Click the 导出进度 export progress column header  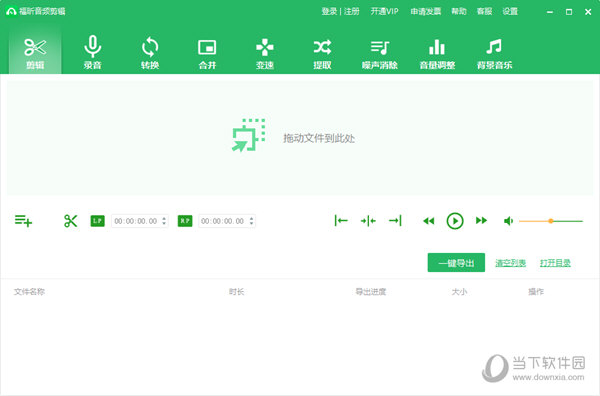[x=370, y=292]
